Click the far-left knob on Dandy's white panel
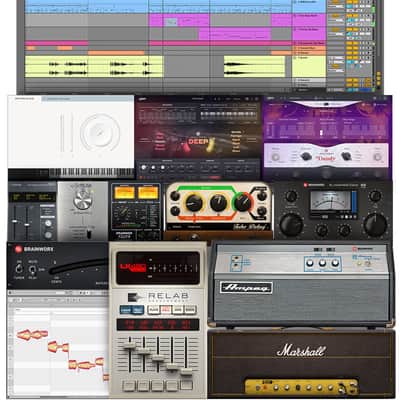400x400 pixels. [275, 157]
